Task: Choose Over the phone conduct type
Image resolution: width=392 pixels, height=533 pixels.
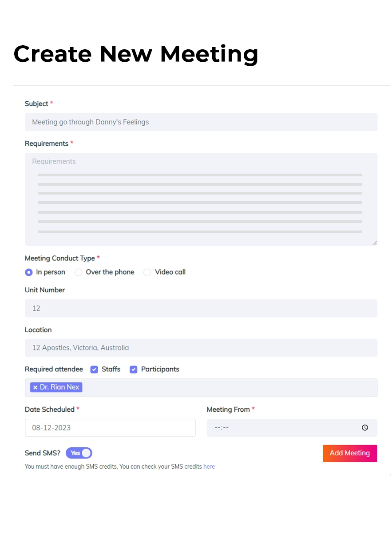Action: click(x=79, y=272)
